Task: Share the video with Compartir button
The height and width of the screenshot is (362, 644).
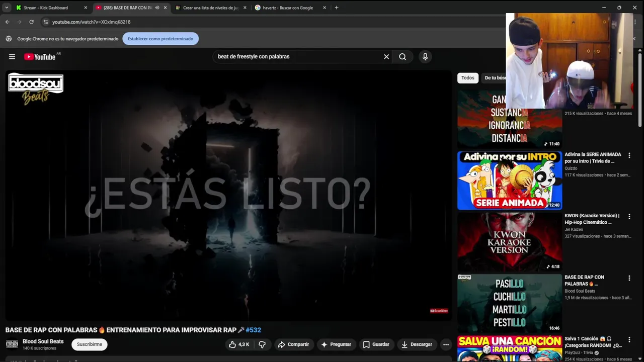Action: (293, 344)
